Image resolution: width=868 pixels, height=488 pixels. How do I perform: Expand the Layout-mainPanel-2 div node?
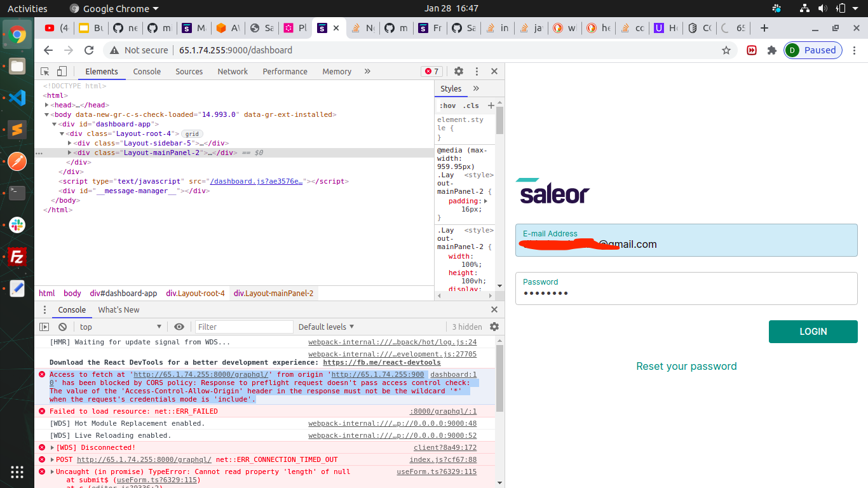[70, 153]
